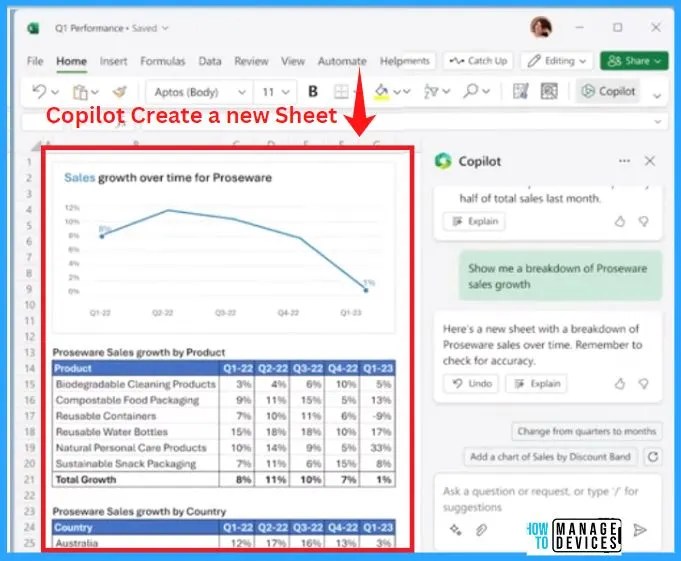Open the Share dropdown button
The image size is (681, 561).
[634, 61]
